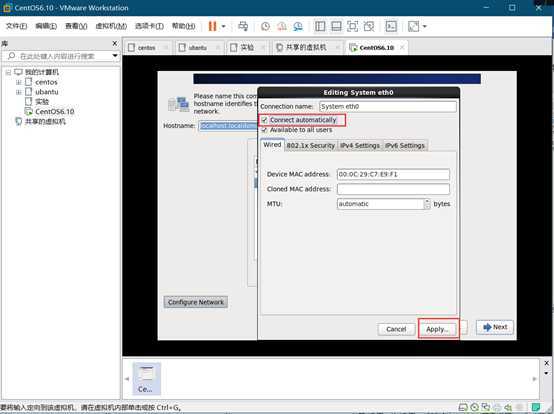The width and height of the screenshot is (554, 414).
Task: Click the Cancel button in the eth0 dialog
Action: tap(396, 329)
